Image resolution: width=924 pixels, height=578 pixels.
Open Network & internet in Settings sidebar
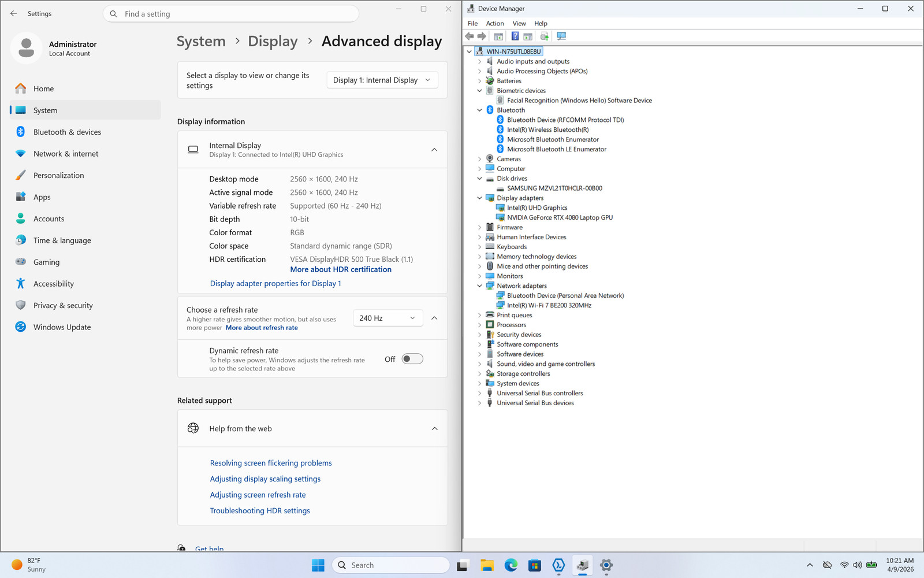click(85, 154)
